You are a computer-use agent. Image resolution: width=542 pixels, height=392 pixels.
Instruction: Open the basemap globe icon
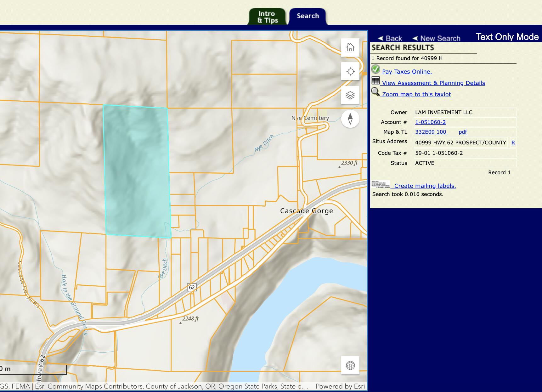(x=350, y=365)
